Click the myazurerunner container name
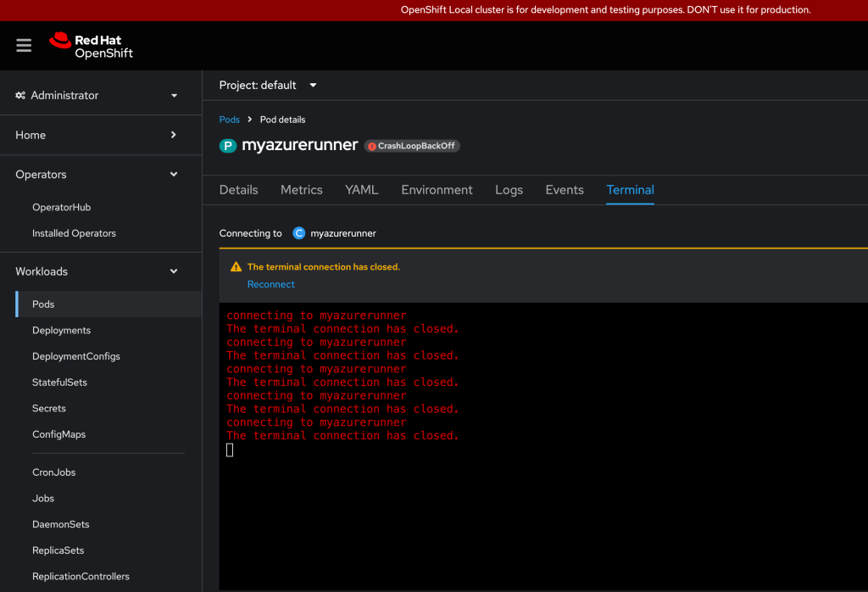The width and height of the screenshot is (868, 592). 343,233
